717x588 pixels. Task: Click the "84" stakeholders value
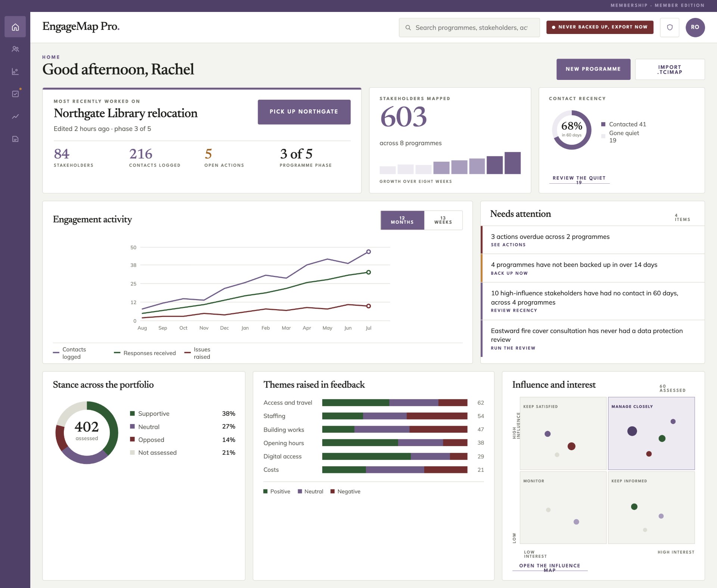click(x=62, y=154)
